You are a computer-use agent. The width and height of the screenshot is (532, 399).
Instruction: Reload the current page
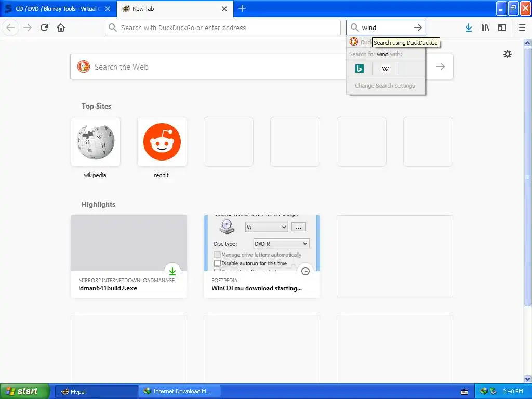click(x=44, y=28)
